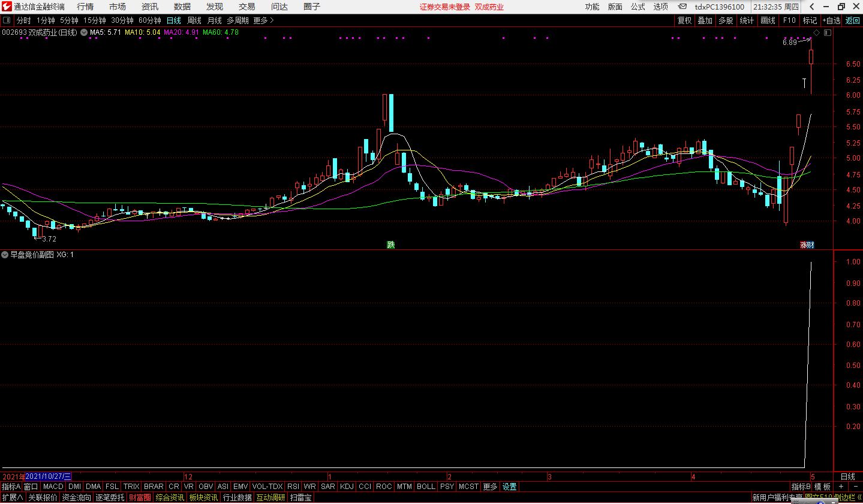Click the mail envelope icon
This screenshot has width=863, height=504.
[x=683, y=7]
